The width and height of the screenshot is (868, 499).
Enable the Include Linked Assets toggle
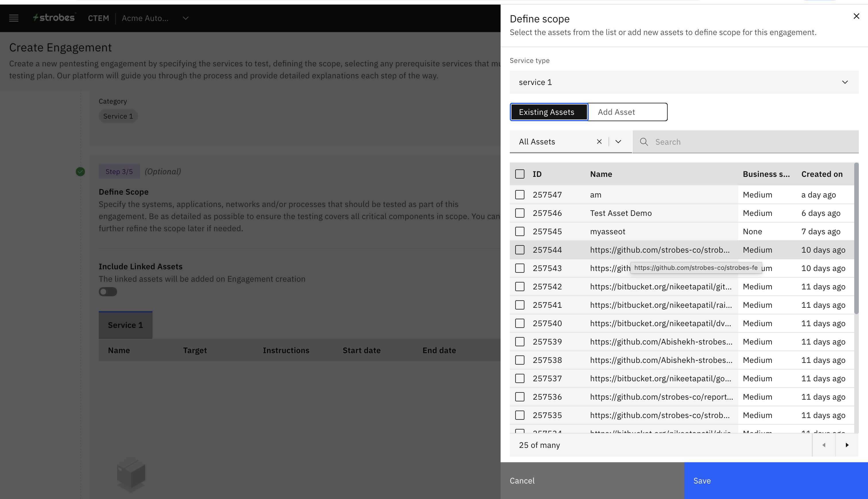(x=108, y=292)
